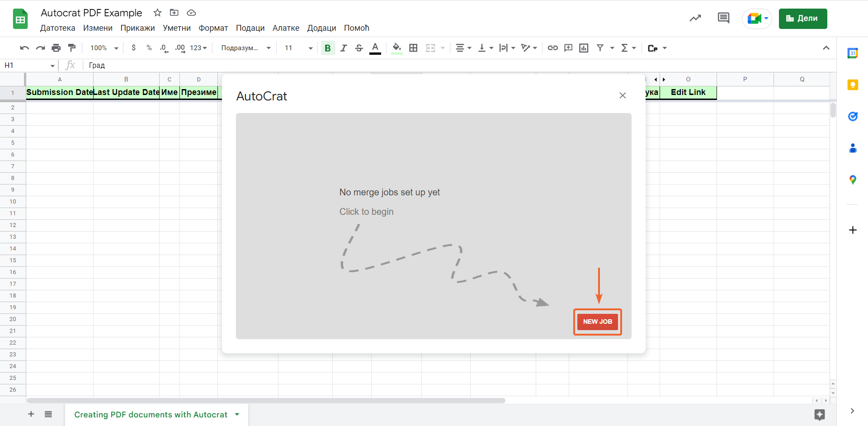Screen dimensions: 868x426
Task: Increase decimal places icon
Action: [x=180, y=48]
